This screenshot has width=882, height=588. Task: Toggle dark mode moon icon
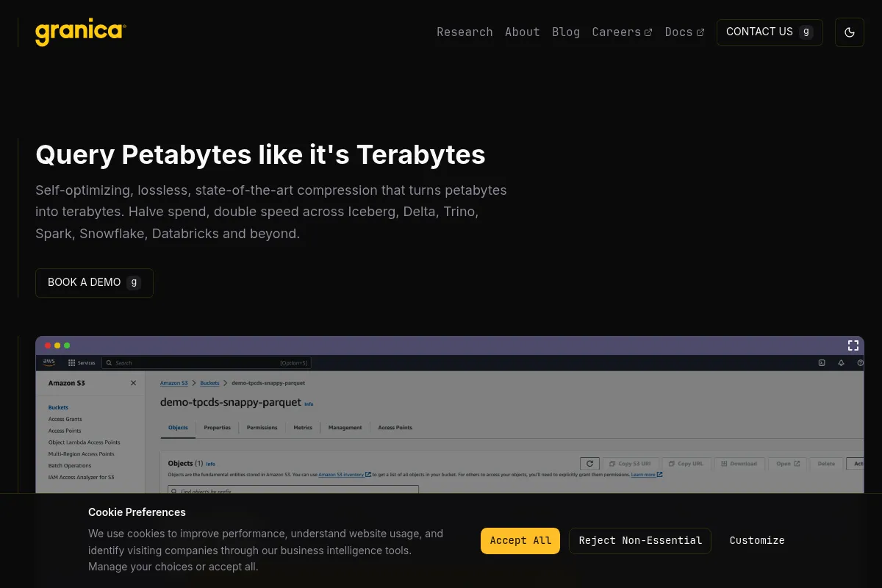(850, 32)
